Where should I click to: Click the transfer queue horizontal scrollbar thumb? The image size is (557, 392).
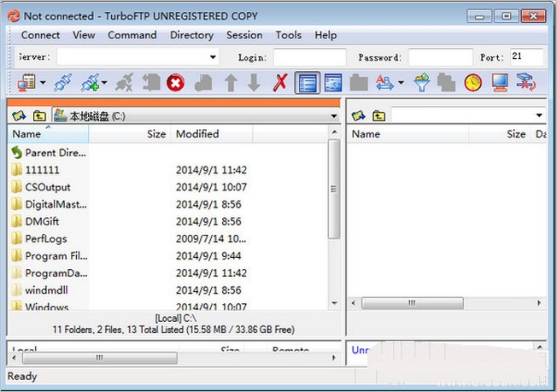pos(100,358)
